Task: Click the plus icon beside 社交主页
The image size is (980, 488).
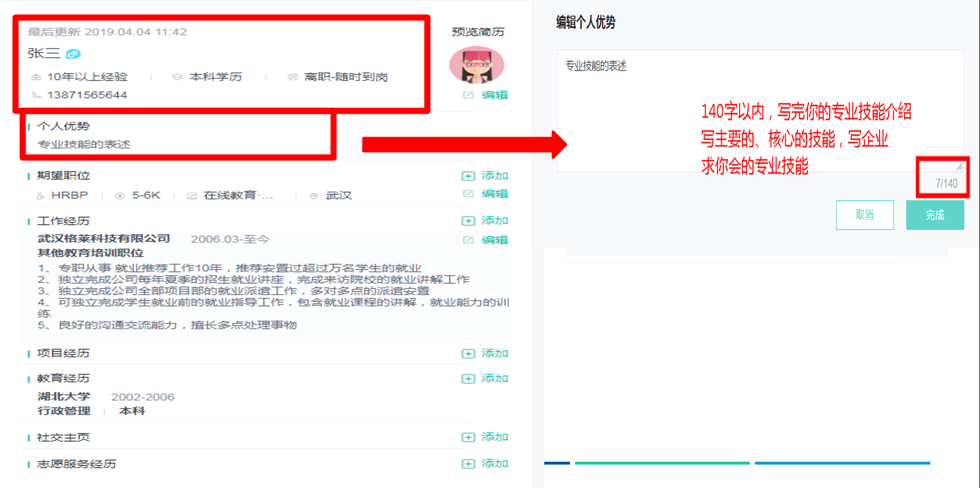Action: click(x=468, y=437)
